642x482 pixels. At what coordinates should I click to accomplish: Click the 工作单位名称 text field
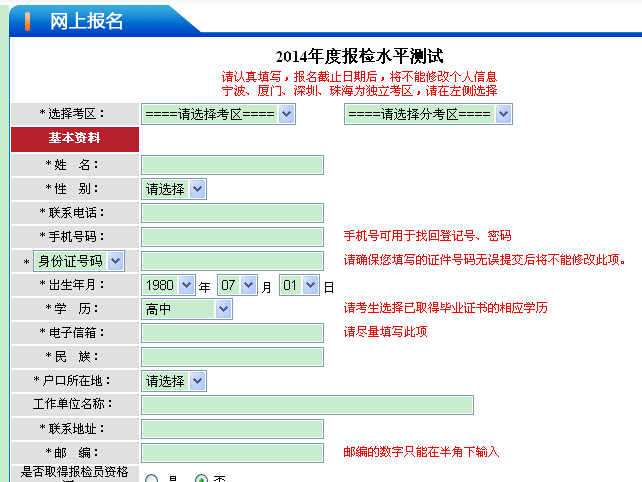pyautogui.click(x=307, y=405)
